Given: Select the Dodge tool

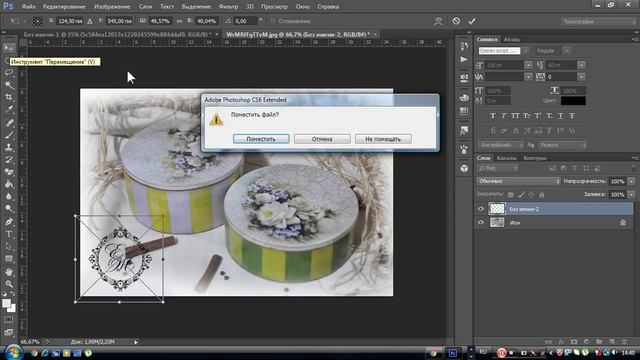Looking at the screenshot, I should 9,209.
